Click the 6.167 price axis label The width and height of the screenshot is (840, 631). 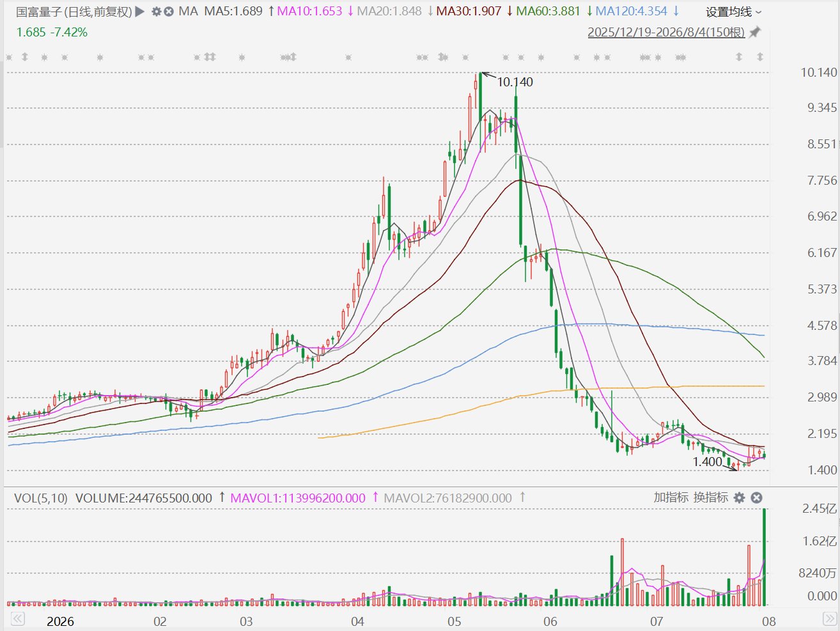(x=822, y=253)
